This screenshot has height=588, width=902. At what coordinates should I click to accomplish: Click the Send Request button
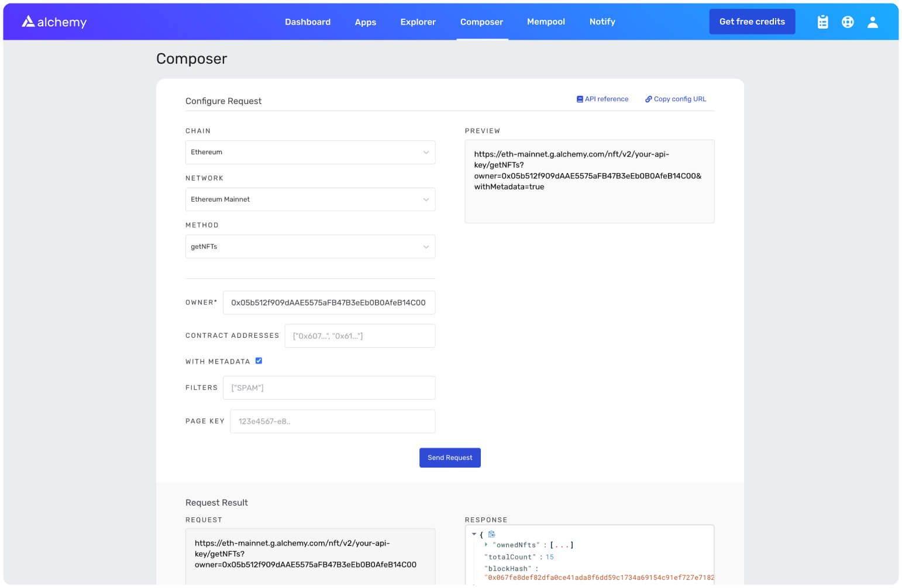coord(450,458)
